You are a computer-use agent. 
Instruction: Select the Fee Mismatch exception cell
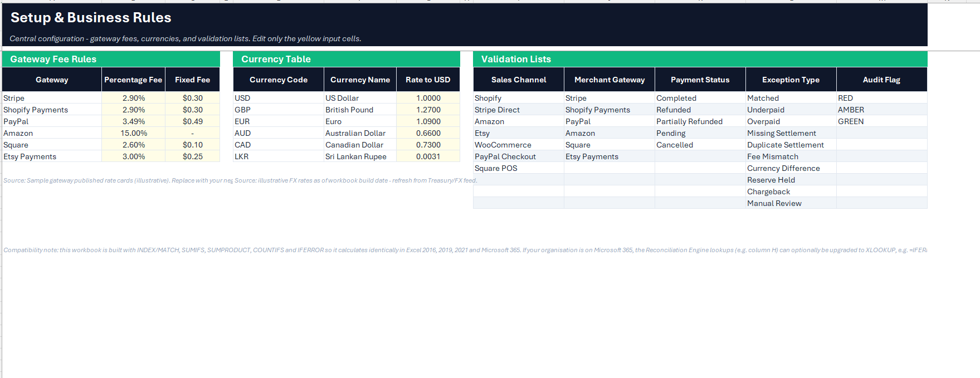791,156
